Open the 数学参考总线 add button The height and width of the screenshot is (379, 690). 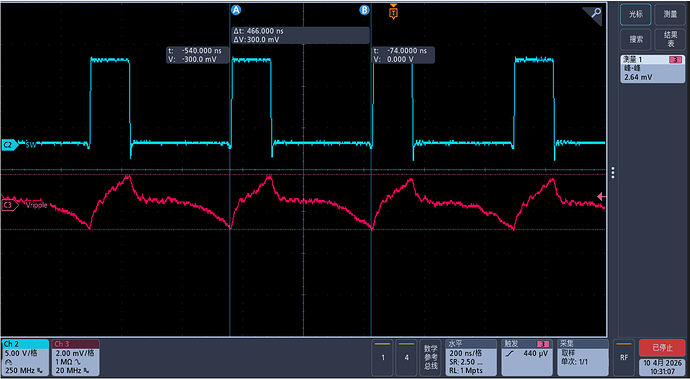pos(431,357)
